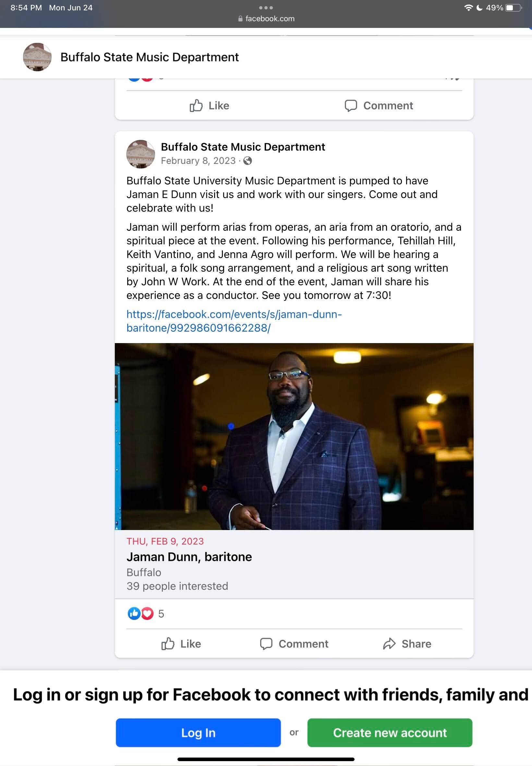Click the February 8, 2023 timestamp
The width and height of the screenshot is (532, 766).
tap(198, 161)
